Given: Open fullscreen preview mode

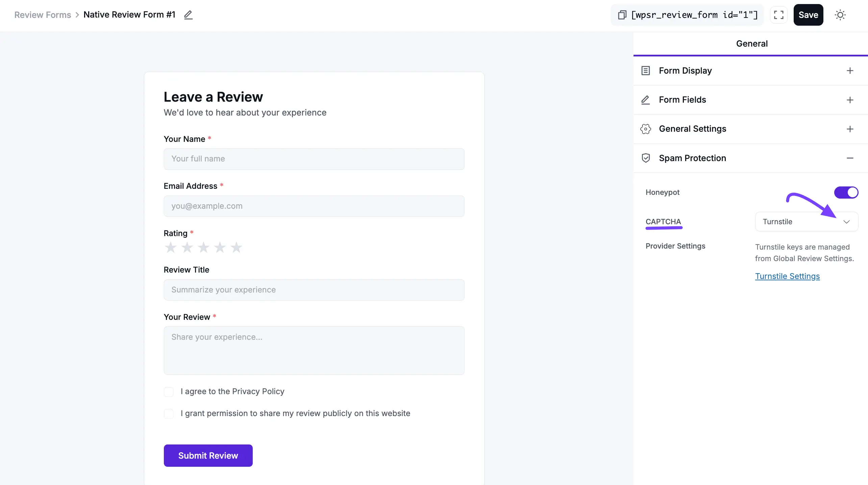Looking at the screenshot, I should 778,15.
